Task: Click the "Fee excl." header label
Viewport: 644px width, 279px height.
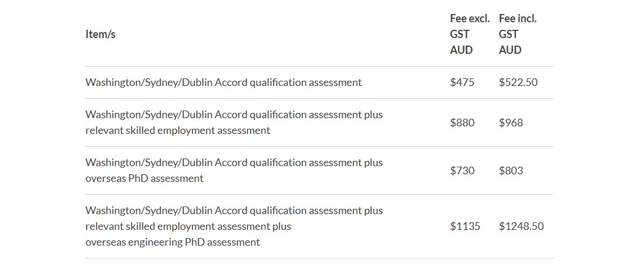Action: [x=469, y=19]
